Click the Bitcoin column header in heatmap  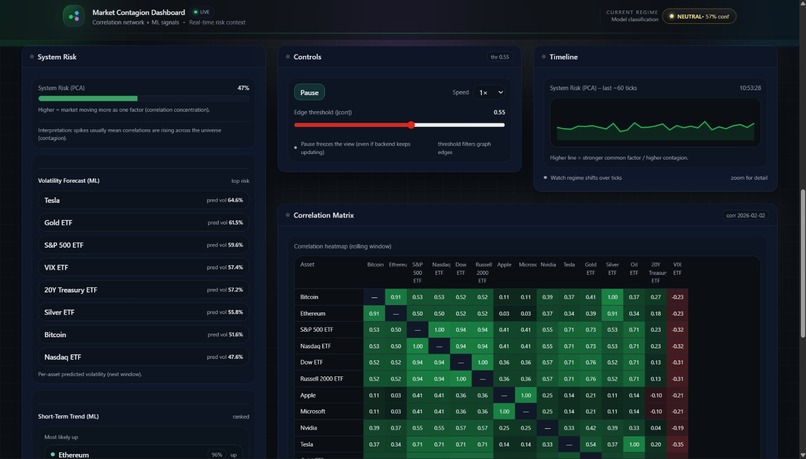pos(375,264)
